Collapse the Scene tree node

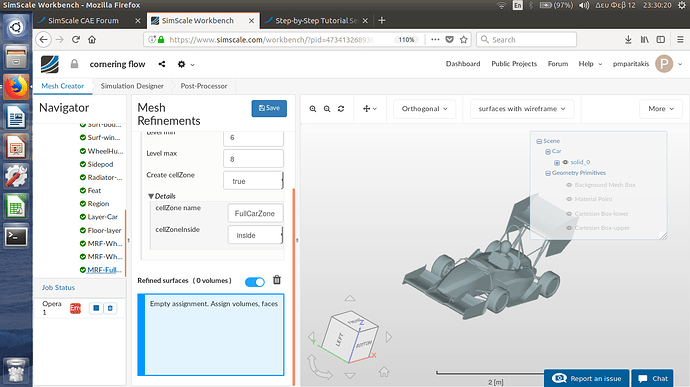[539, 141]
